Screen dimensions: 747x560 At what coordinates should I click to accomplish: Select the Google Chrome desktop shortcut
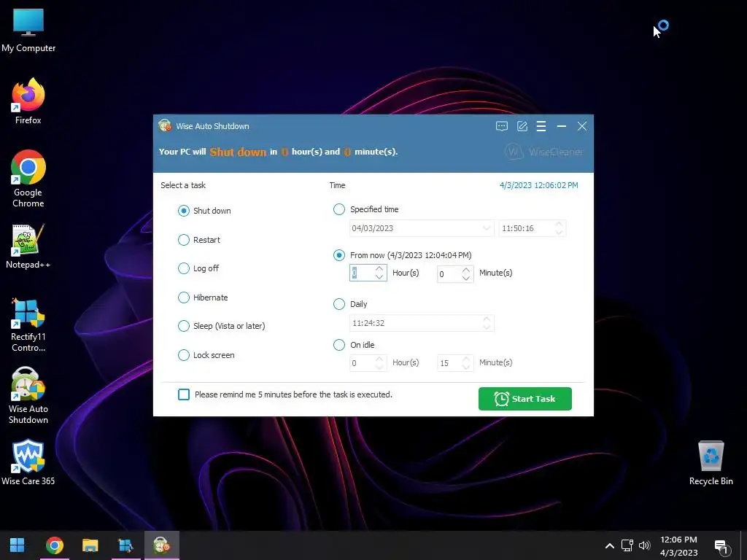(28, 179)
